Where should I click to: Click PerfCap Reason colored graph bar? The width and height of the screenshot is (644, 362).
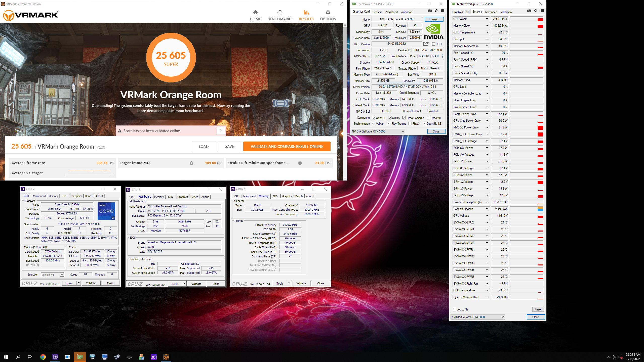tap(540, 209)
